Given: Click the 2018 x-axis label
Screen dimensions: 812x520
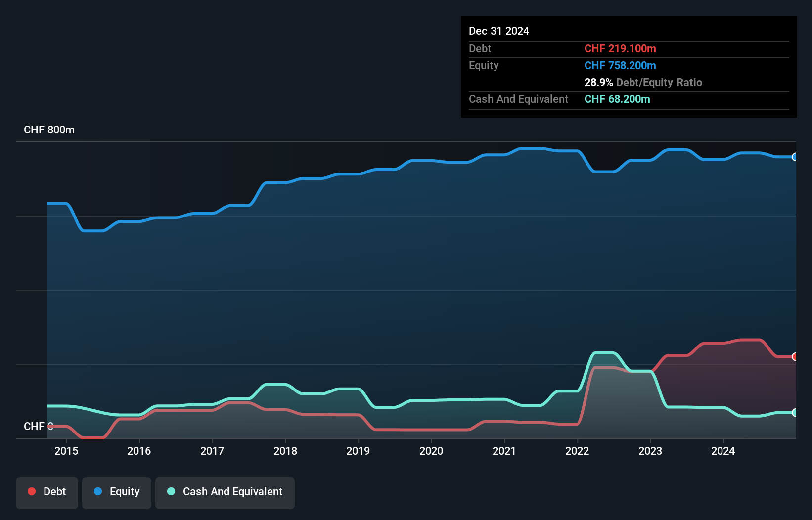Looking at the screenshot, I should pos(285,451).
